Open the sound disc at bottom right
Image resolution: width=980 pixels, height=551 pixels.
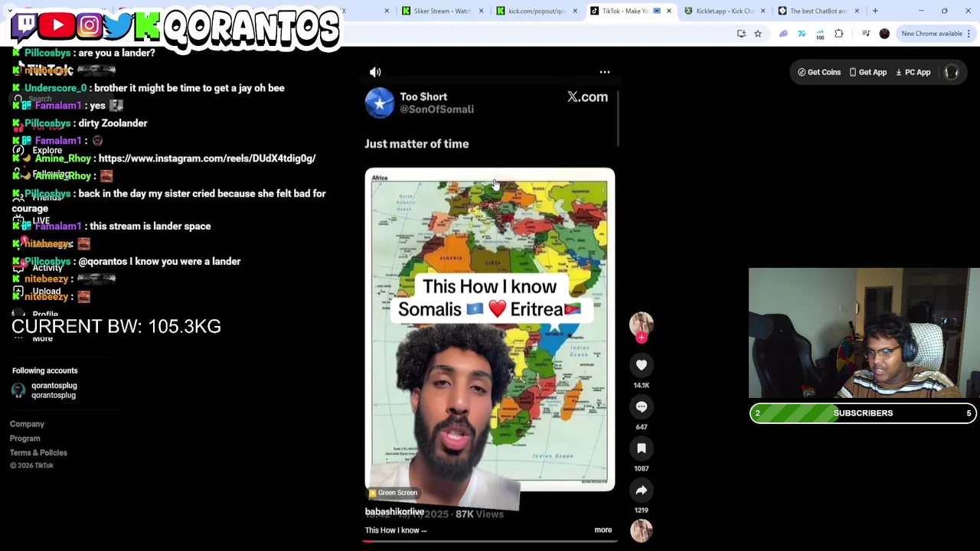642,530
